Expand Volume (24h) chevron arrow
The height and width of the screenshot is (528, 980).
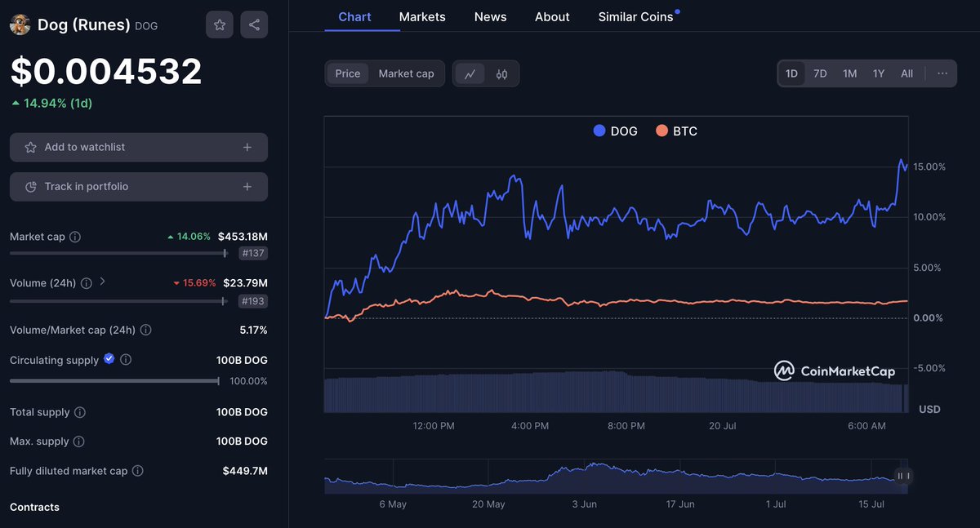point(102,282)
